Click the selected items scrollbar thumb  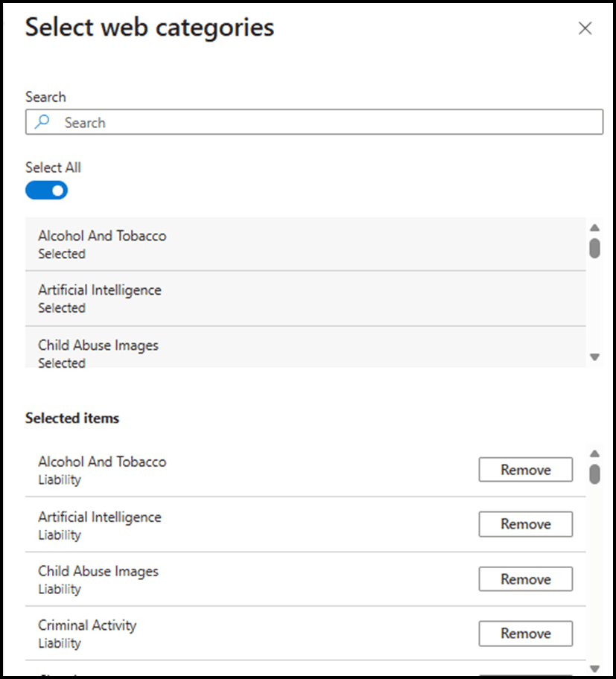coord(595,474)
